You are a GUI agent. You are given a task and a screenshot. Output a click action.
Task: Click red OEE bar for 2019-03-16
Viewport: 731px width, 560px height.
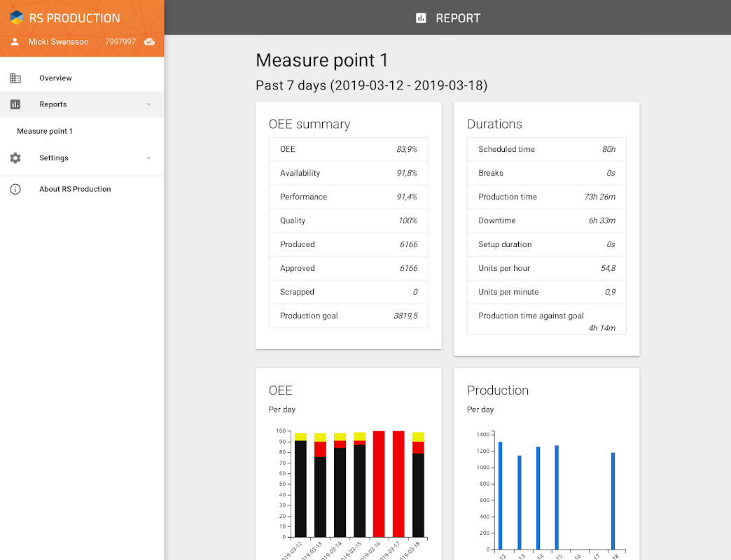coord(379,484)
